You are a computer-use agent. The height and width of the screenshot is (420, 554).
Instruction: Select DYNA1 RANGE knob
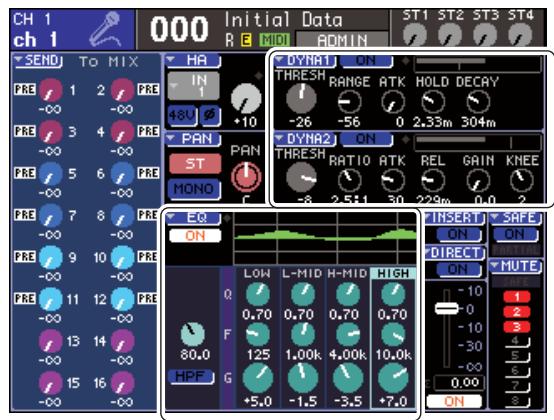(349, 102)
